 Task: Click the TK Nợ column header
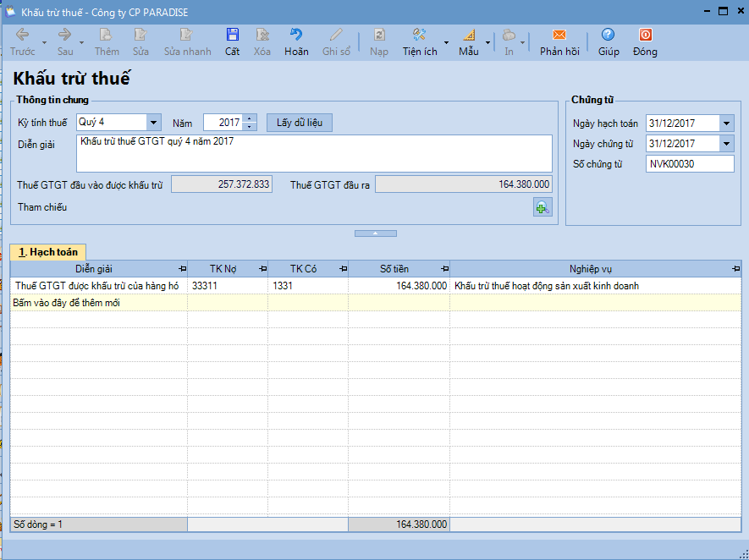223,269
